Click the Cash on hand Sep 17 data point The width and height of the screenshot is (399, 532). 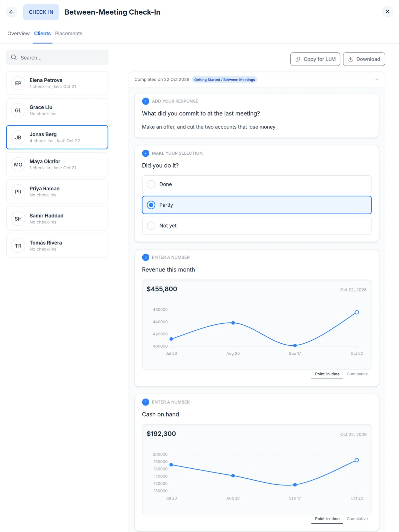click(x=295, y=485)
